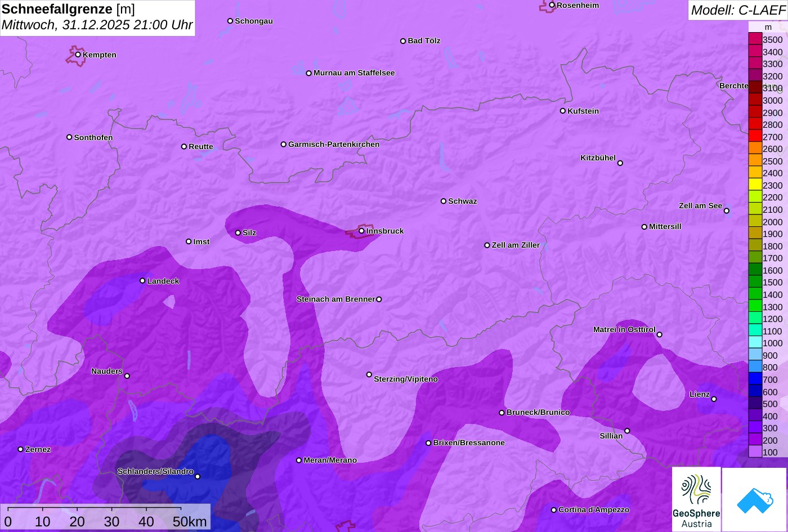Click the 'Murnau am Staffelsee' label
The image size is (788, 532).
point(354,73)
